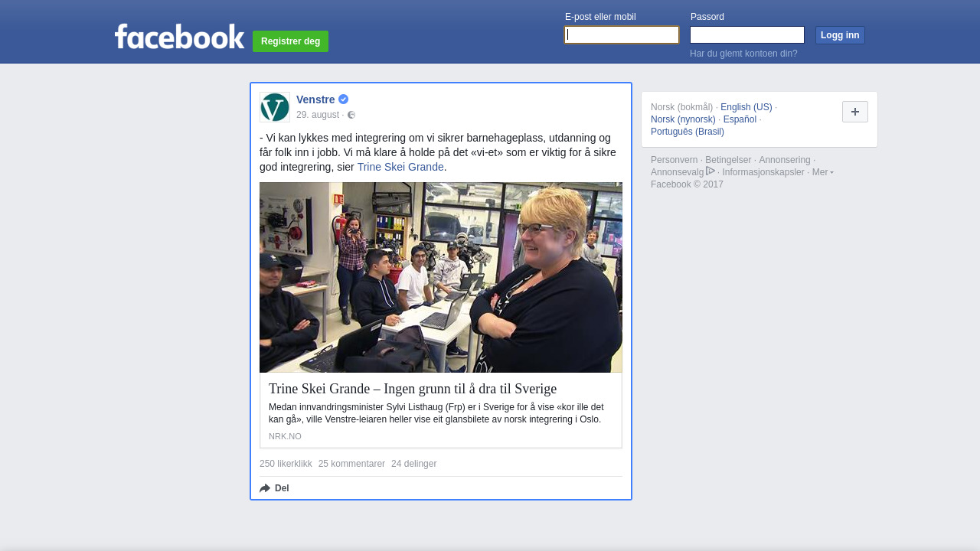Screen dimensions: 980x551
Task: Switch language to Norsk (nynorsk)
Action: [683, 119]
